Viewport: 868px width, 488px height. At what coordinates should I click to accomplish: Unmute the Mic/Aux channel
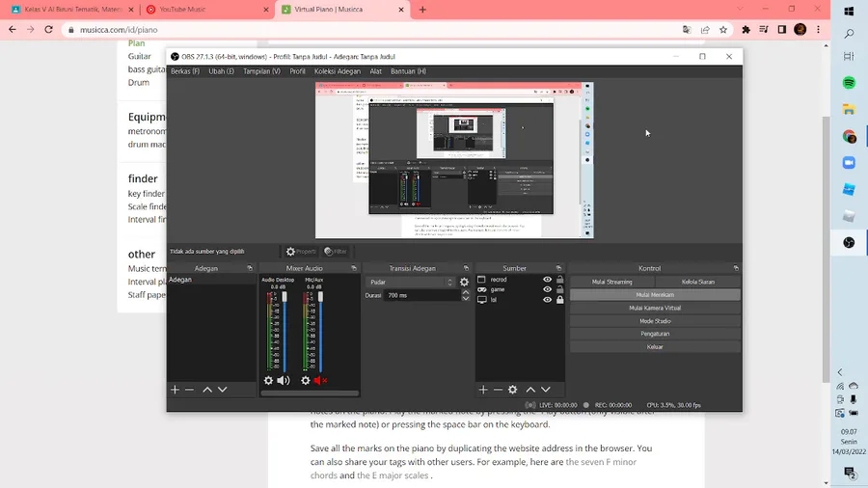coord(320,381)
